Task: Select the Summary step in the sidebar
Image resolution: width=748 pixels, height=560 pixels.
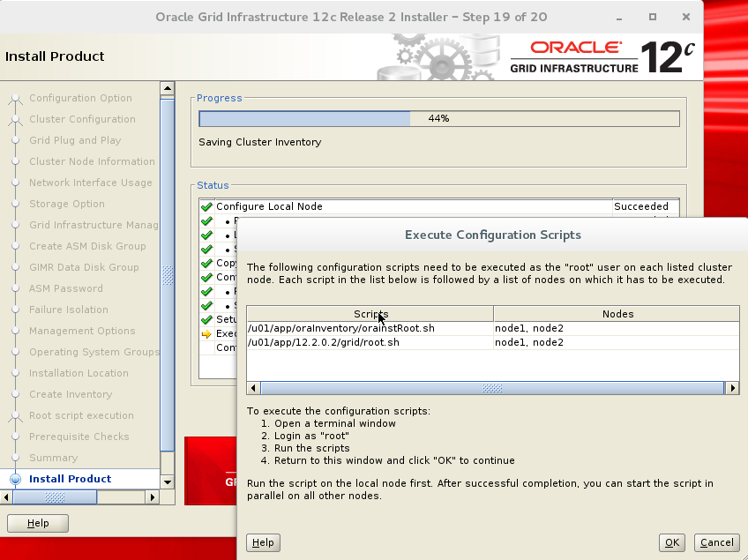Action: point(55,458)
